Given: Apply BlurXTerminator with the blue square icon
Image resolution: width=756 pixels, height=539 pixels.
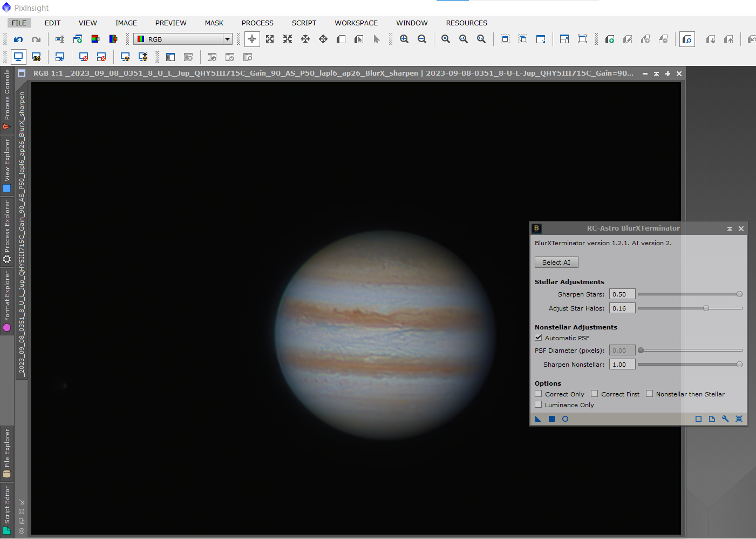Looking at the screenshot, I should [551, 419].
